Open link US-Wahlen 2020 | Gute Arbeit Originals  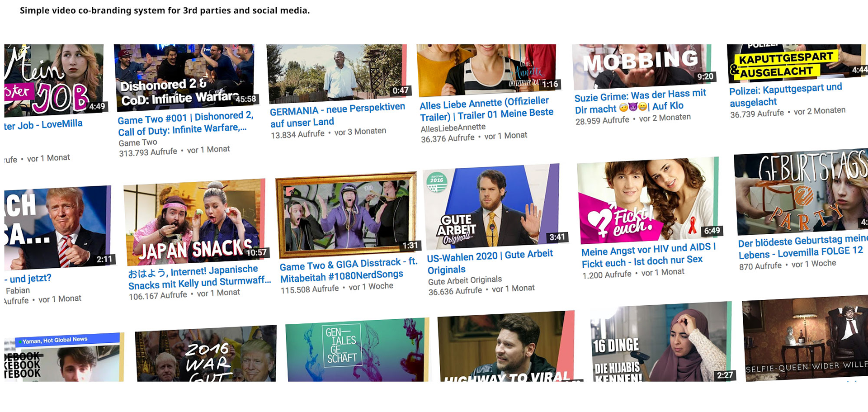tap(490, 262)
